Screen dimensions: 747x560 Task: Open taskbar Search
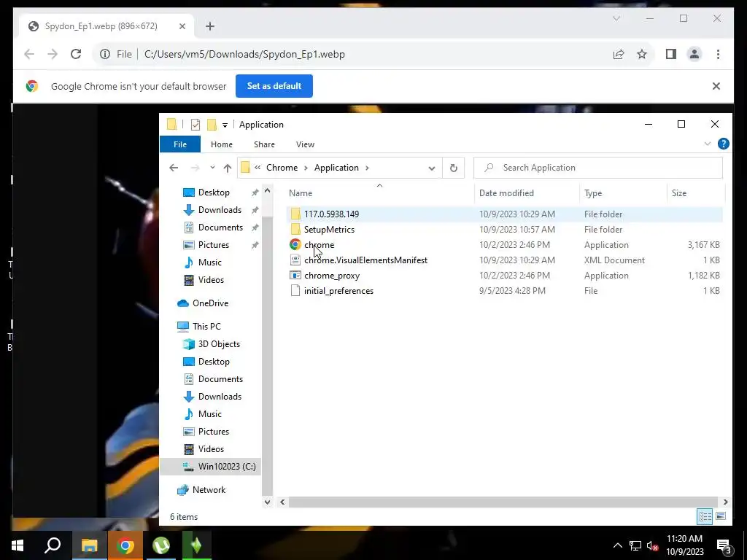53,545
